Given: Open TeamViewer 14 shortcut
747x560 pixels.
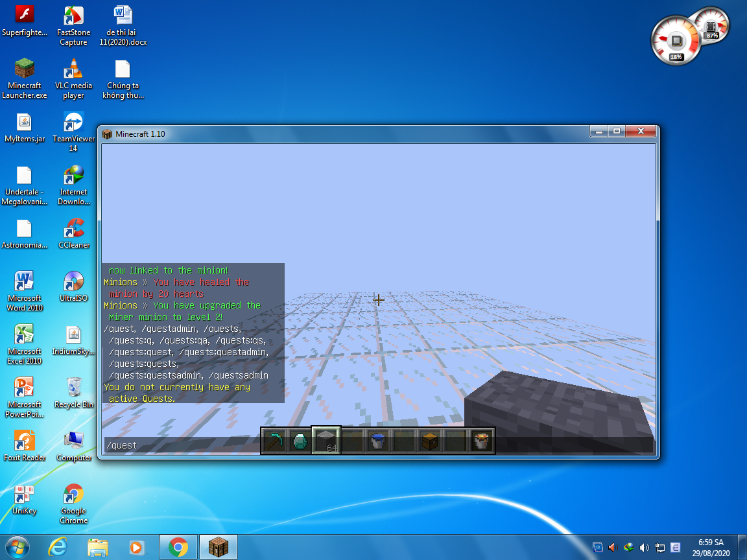Looking at the screenshot, I should point(73,132).
